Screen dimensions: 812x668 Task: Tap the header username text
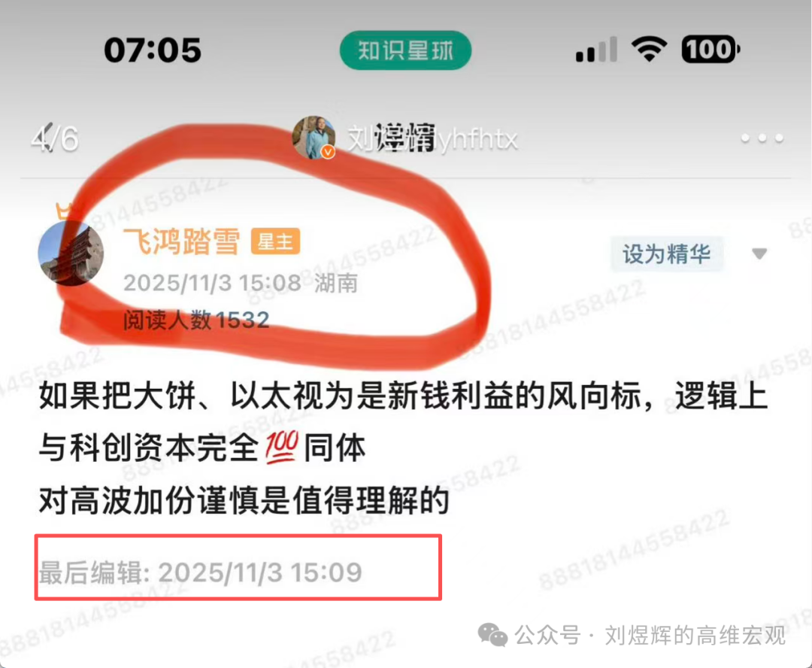432,138
